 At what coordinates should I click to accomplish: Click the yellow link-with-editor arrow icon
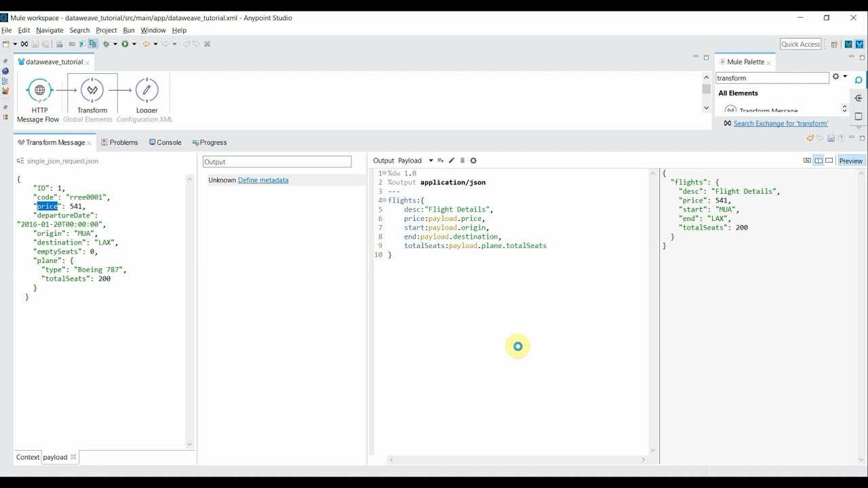(x=810, y=138)
